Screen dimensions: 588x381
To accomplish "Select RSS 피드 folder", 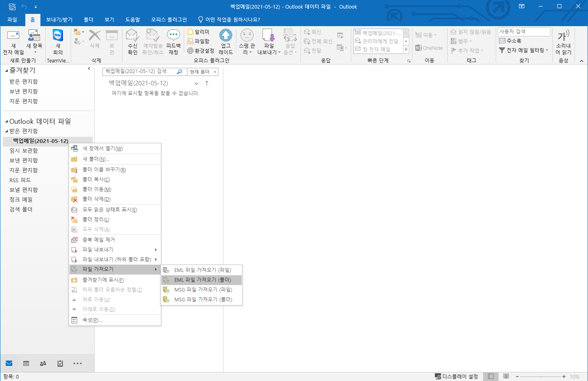I will coord(20,180).
